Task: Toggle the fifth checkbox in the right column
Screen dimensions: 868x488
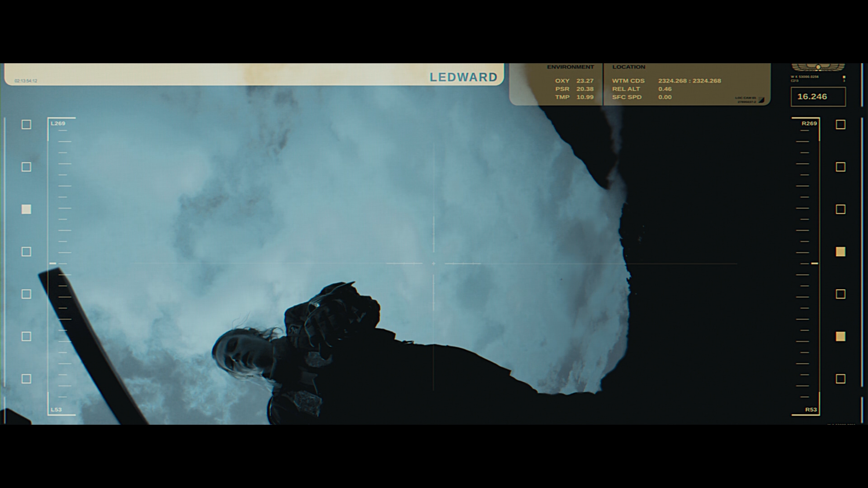Action: click(x=840, y=294)
